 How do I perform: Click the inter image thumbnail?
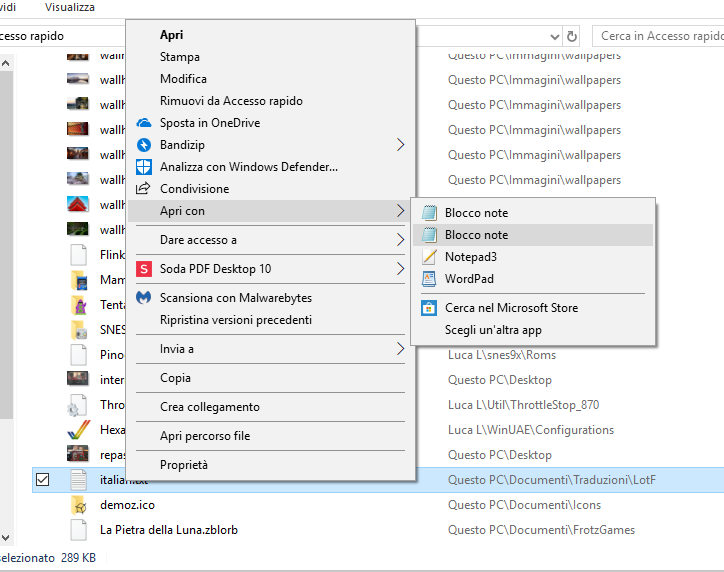(x=78, y=379)
